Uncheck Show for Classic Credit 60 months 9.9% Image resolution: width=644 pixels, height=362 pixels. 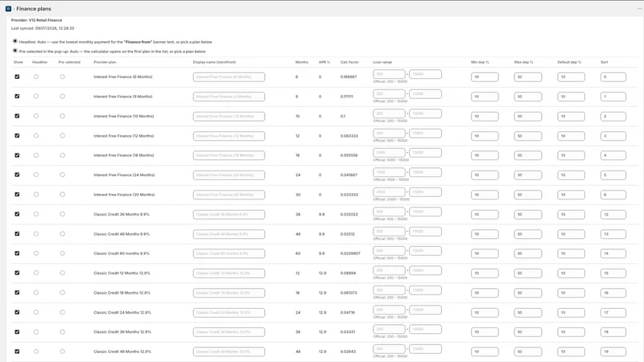point(17,253)
